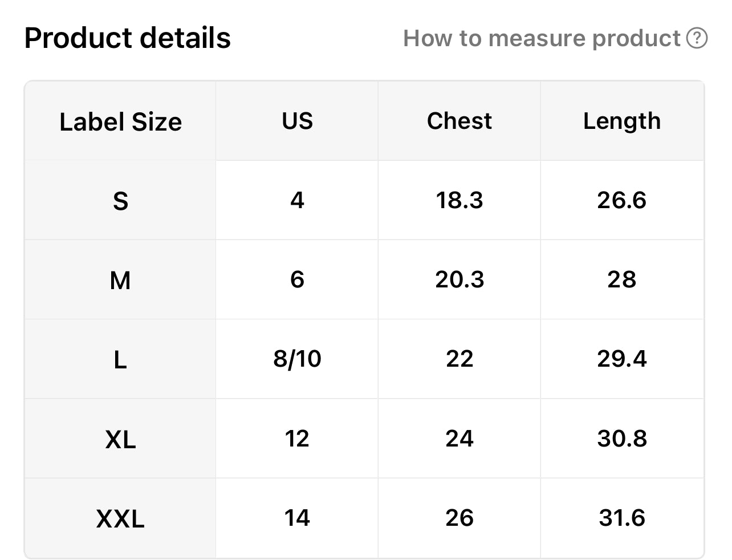Image resolution: width=732 pixels, height=560 pixels.
Task: Select the M label size cell
Action: (x=120, y=280)
